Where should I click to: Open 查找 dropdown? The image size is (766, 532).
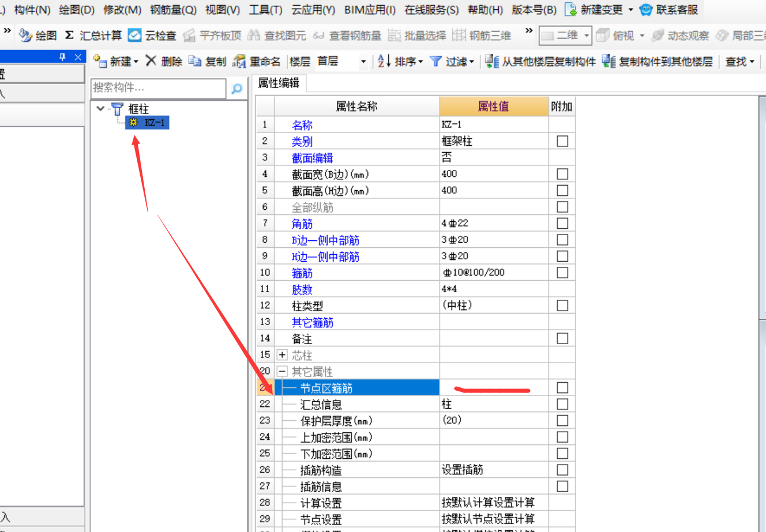coord(740,62)
